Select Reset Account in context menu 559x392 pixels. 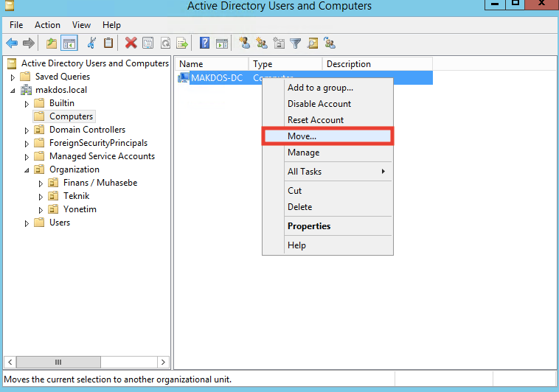coord(327,120)
